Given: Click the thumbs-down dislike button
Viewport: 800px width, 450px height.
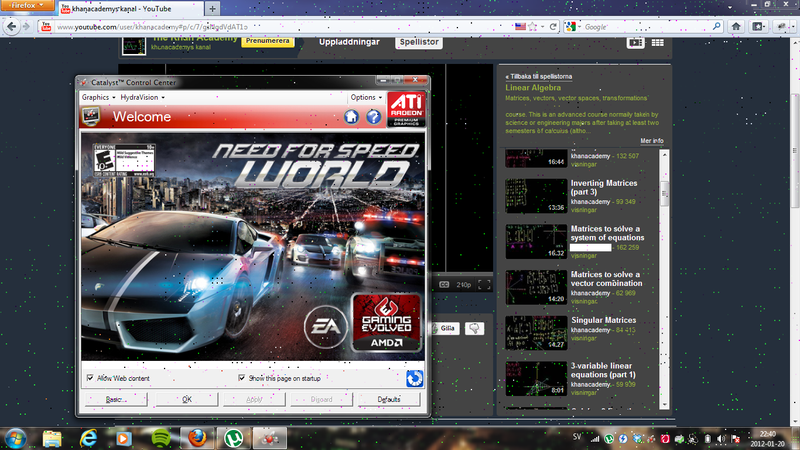Looking at the screenshot, I should point(474,329).
